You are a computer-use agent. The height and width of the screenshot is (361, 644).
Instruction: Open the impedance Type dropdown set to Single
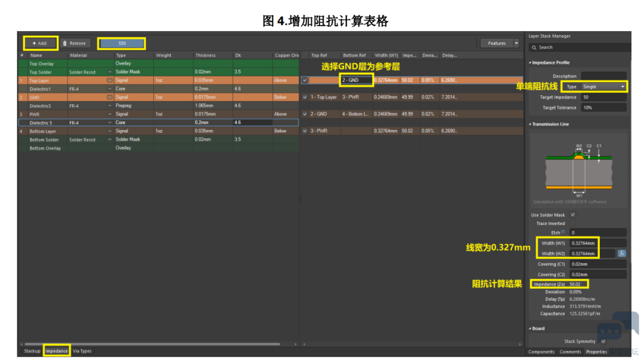(x=604, y=87)
